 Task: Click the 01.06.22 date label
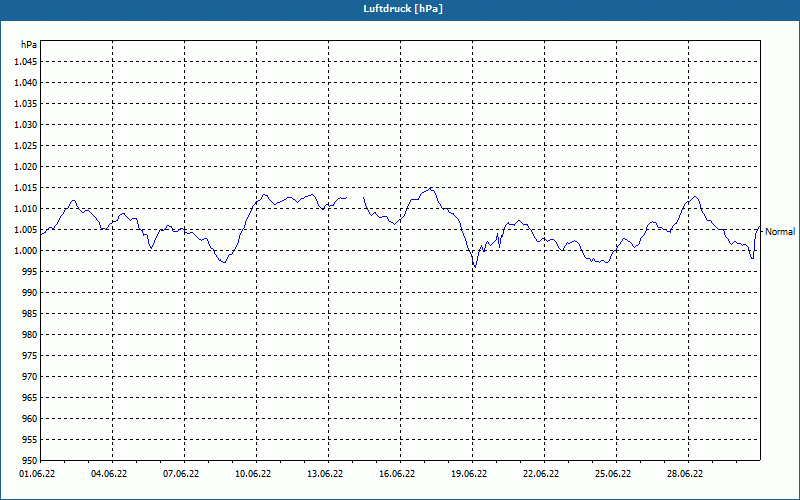37,474
